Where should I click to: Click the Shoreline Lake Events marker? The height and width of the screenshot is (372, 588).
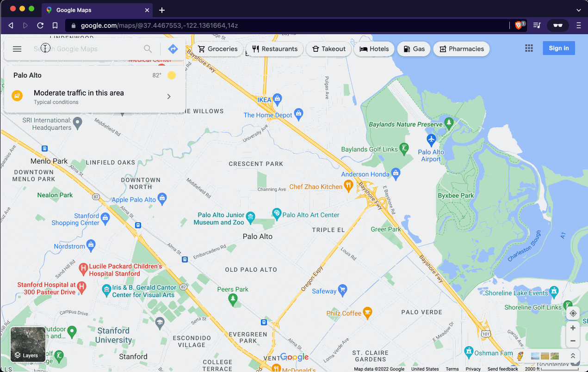554,291
